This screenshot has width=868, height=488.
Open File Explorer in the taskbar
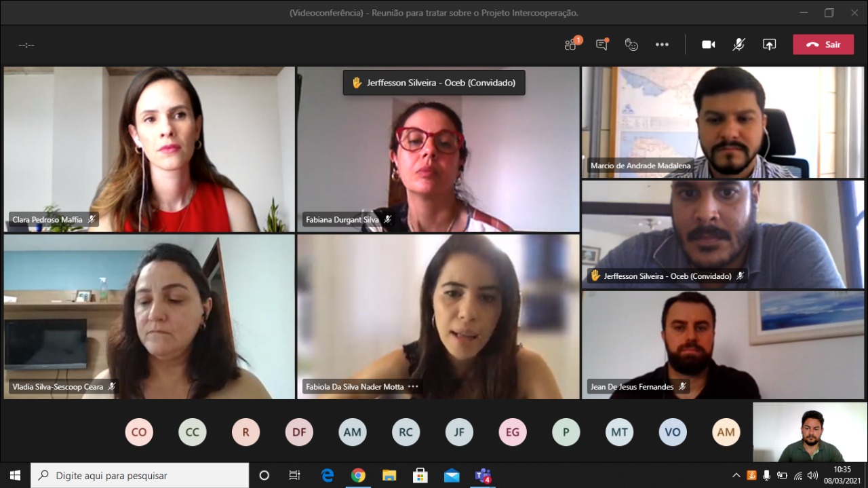click(389, 475)
